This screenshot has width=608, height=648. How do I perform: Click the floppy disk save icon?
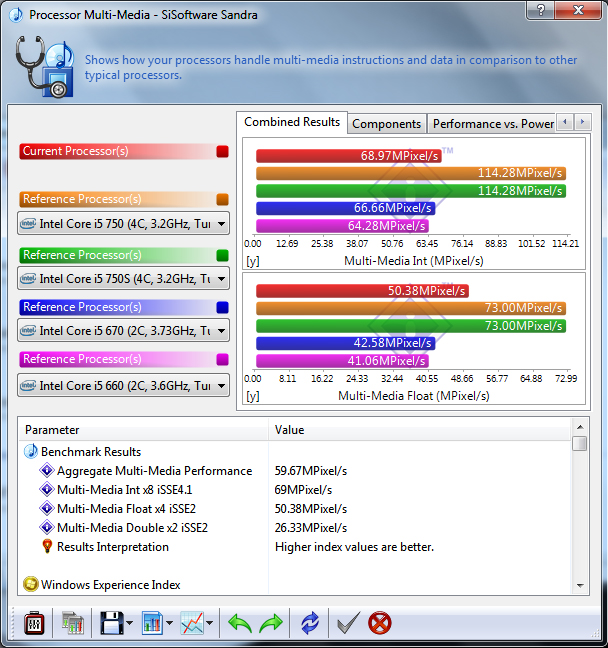click(112, 623)
